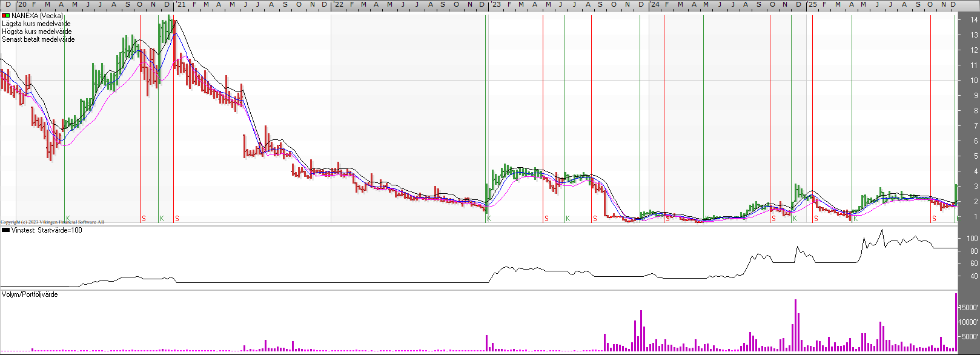
Task: Select the 'Lägsta kurs medelvärde' legend label
Action: 36,24
